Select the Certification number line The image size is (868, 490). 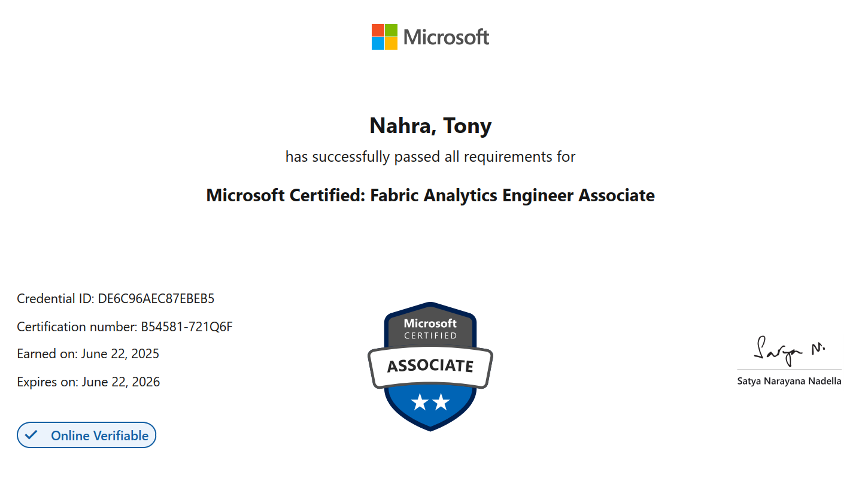tap(125, 326)
